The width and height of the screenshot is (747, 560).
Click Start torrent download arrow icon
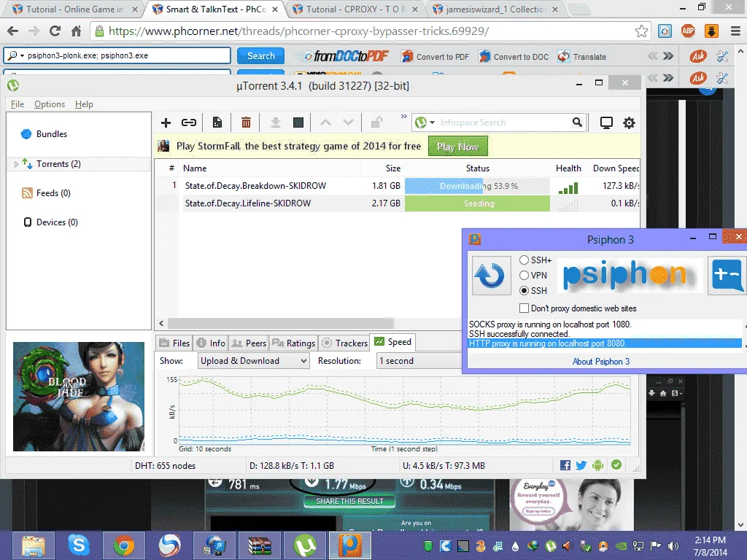[x=275, y=122]
